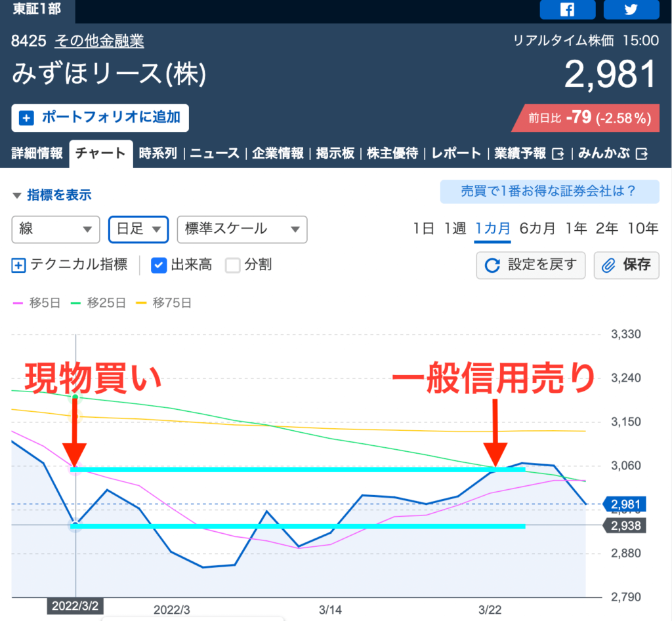Open the 時系列 tab
672x621 pixels.
pyautogui.click(x=158, y=153)
